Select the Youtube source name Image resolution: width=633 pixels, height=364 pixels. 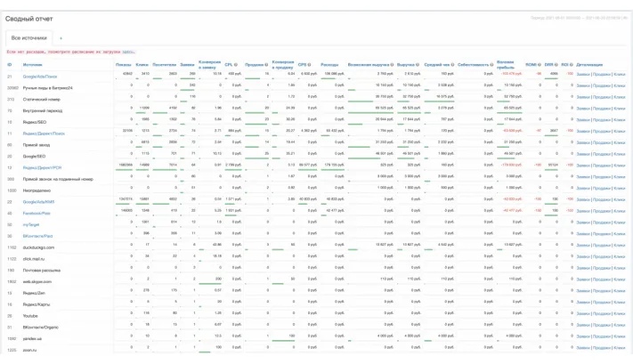(30, 316)
